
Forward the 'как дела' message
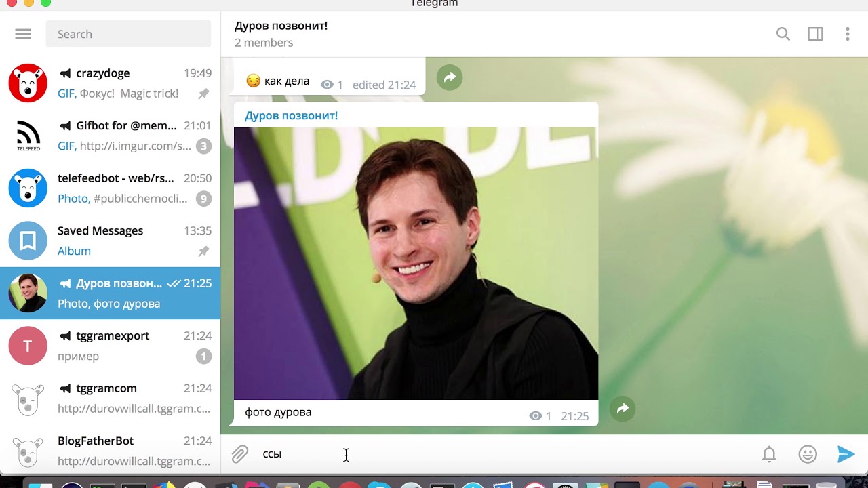coord(450,78)
